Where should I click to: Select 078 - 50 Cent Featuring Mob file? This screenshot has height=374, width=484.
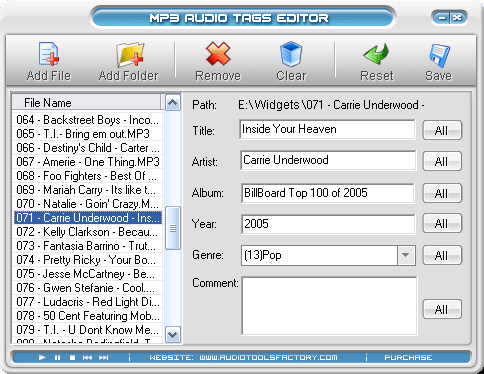88,316
